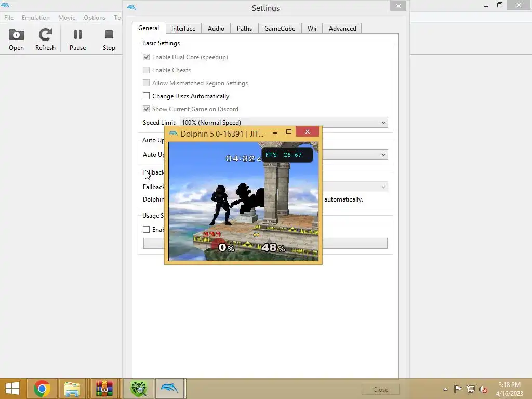Open the Auto Update dropdown
Screen dimensions: 532x399
[355, 155]
